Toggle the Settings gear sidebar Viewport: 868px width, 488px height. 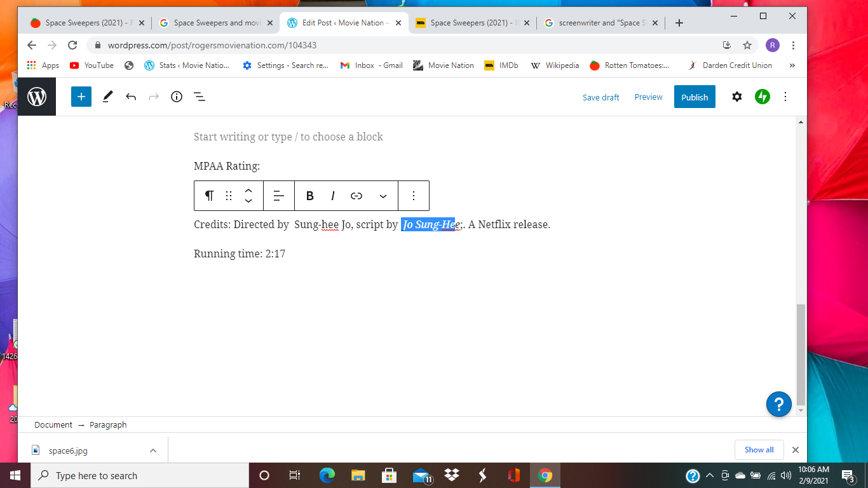[x=737, y=97]
